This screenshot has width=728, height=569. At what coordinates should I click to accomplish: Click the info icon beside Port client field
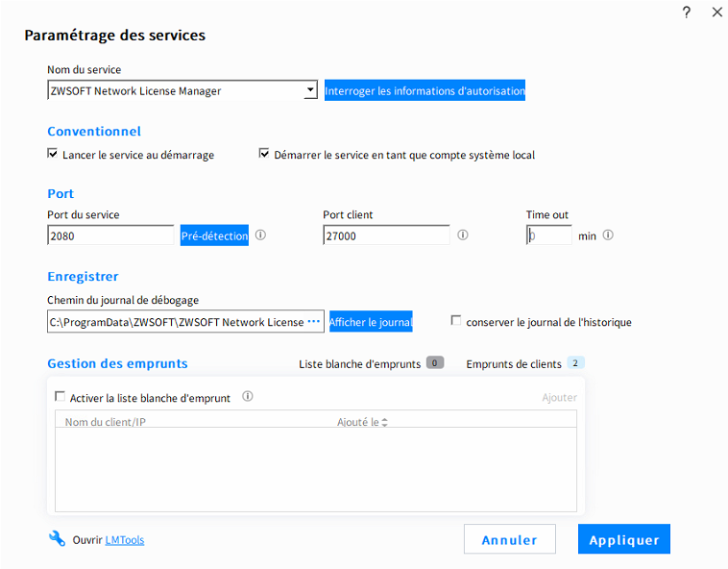(x=463, y=235)
